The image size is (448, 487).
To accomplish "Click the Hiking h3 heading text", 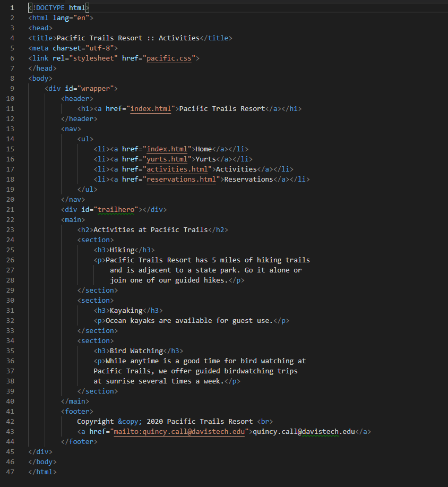I will pos(122,250).
